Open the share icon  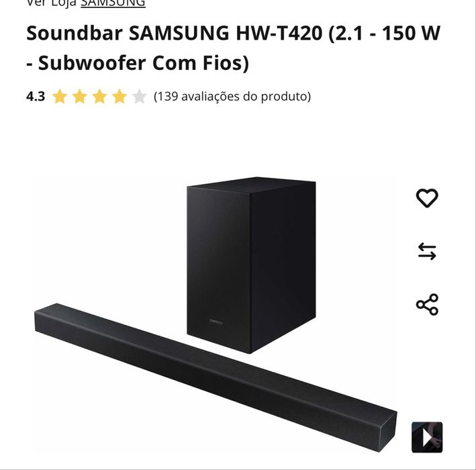[x=427, y=305]
